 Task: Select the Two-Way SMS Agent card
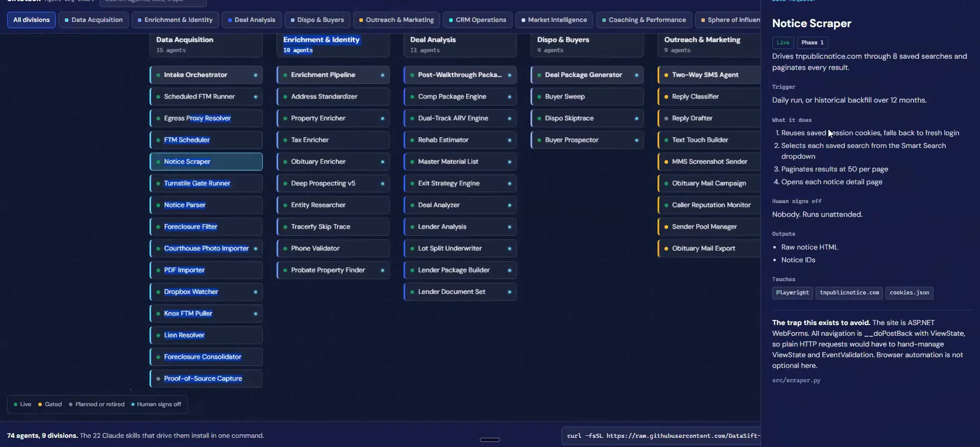click(709, 75)
